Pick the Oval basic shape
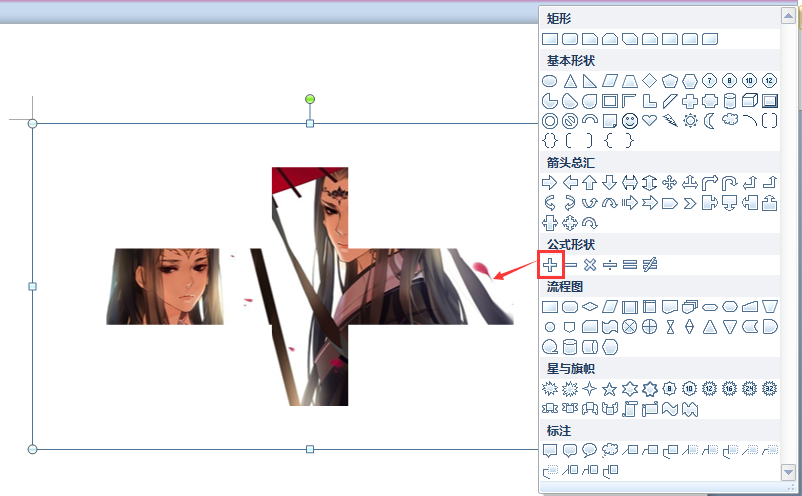802x496 pixels. [550, 81]
